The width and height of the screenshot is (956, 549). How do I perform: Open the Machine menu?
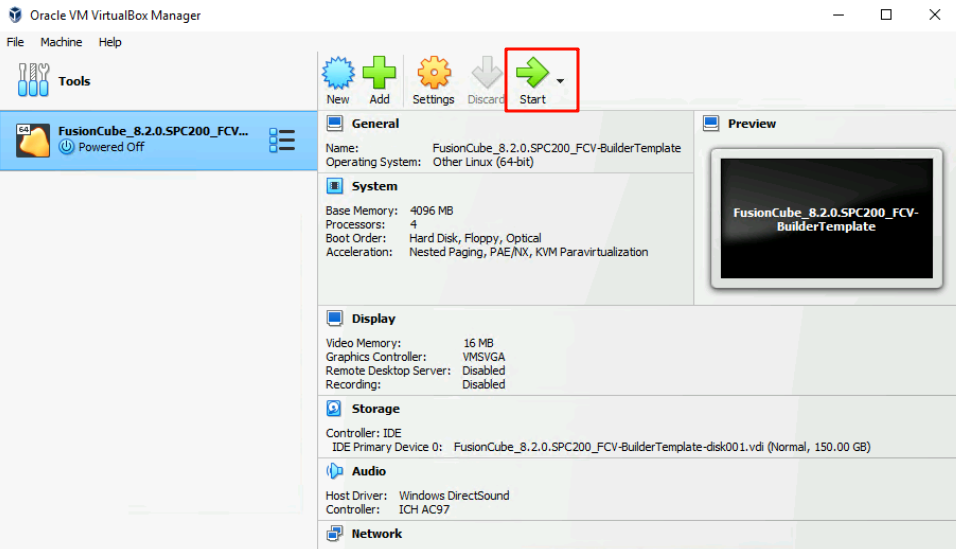(x=61, y=42)
